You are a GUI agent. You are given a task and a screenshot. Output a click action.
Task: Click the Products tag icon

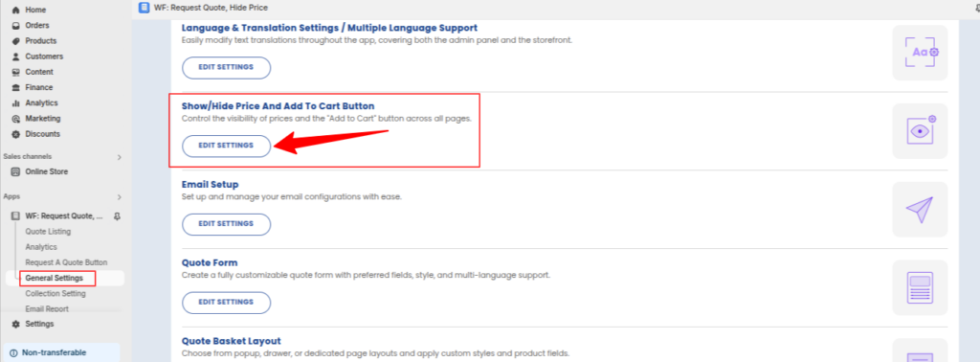pos(15,41)
